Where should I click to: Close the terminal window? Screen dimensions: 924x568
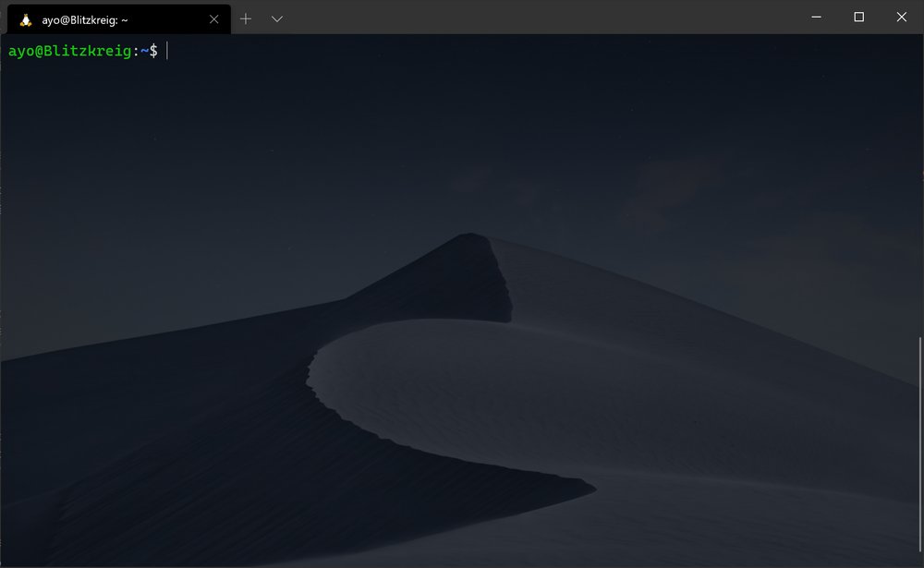point(902,18)
